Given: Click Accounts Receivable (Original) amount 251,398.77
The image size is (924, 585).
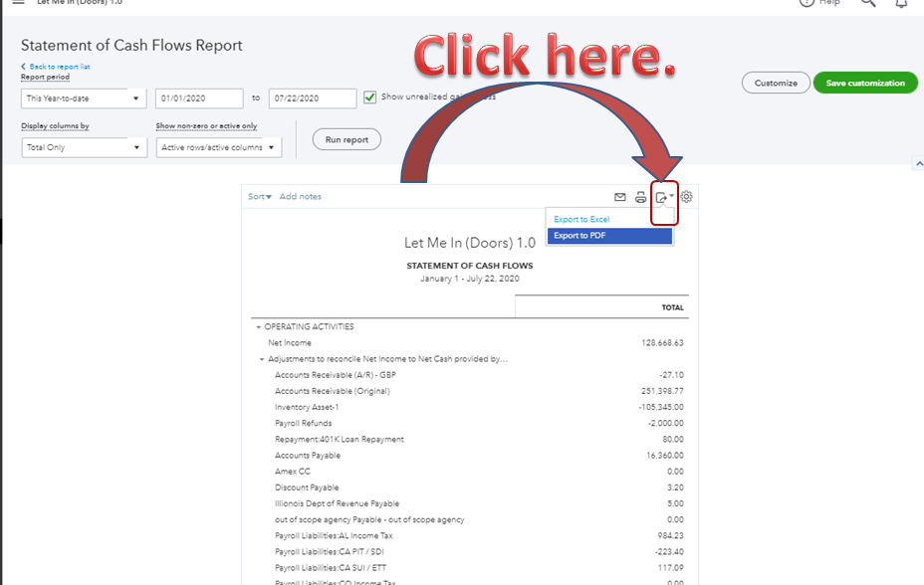Looking at the screenshot, I should [x=662, y=391].
